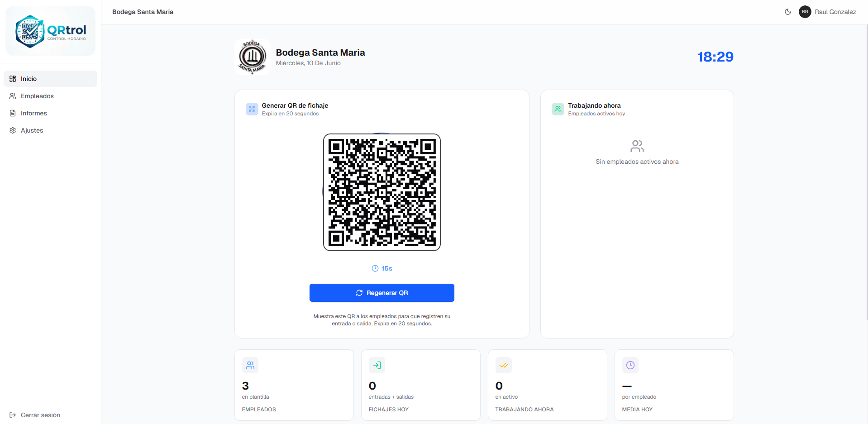The height and width of the screenshot is (424, 868).
Task: Click the Regenerar QR button
Action: click(382, 293)
